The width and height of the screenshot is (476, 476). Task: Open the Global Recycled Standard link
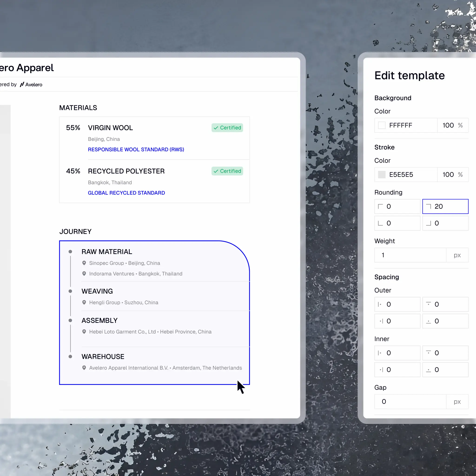point(126,193)
